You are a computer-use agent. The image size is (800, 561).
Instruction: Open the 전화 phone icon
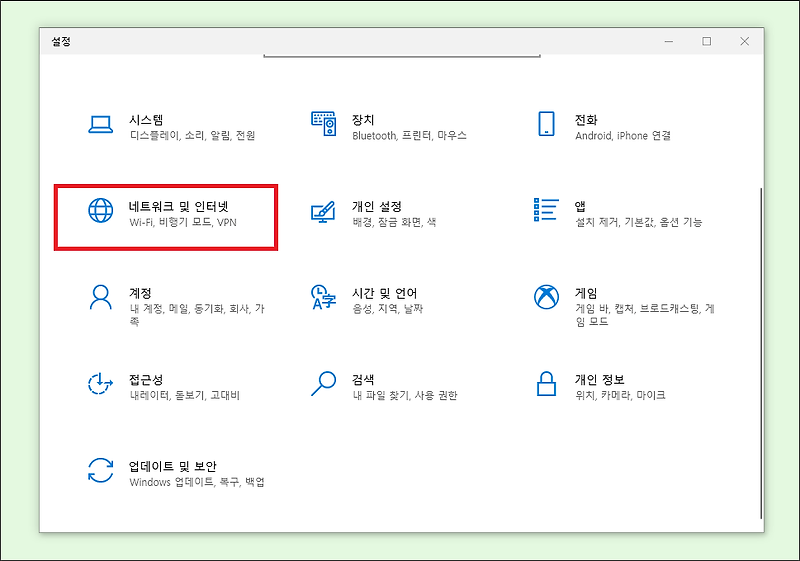(x=546, y=124)
